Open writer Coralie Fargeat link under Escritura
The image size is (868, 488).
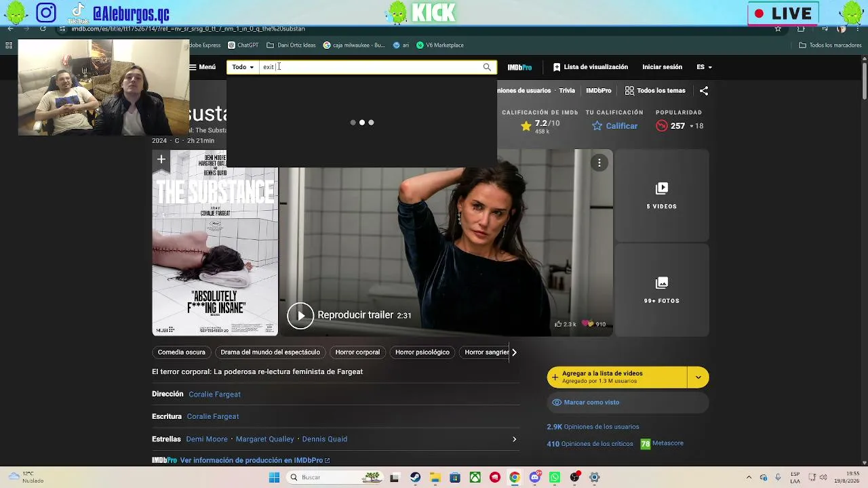[213, 417]
